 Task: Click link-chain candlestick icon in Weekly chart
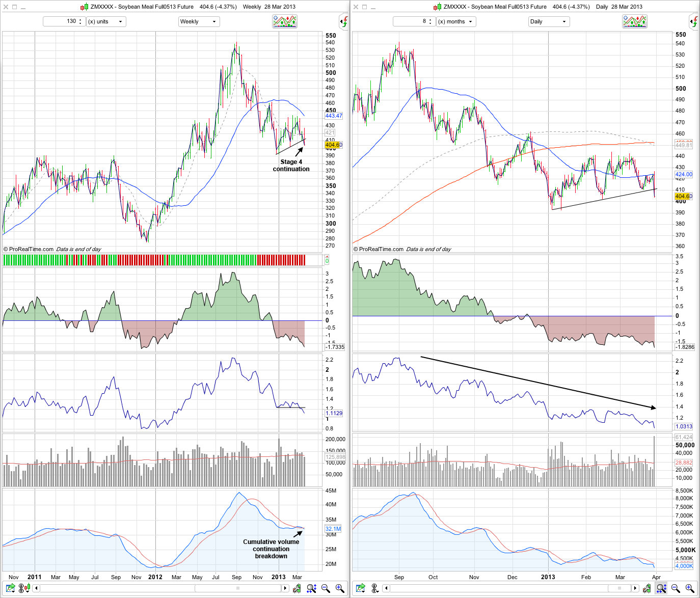pos(24,588)
